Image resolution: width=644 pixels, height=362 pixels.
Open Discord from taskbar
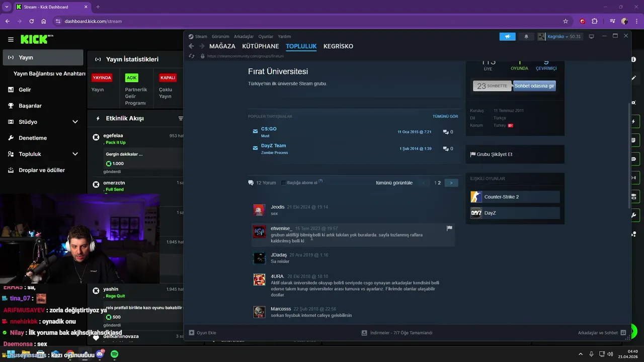click(x=100, y=354)
